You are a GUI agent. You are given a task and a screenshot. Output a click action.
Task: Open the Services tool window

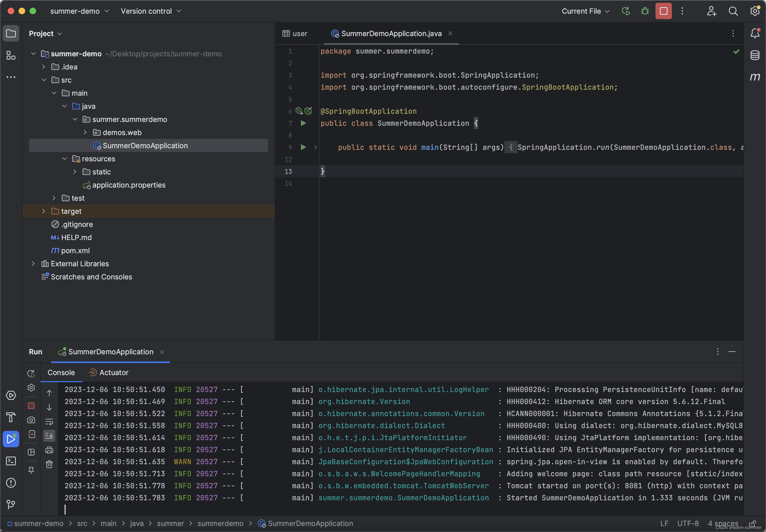11,395
